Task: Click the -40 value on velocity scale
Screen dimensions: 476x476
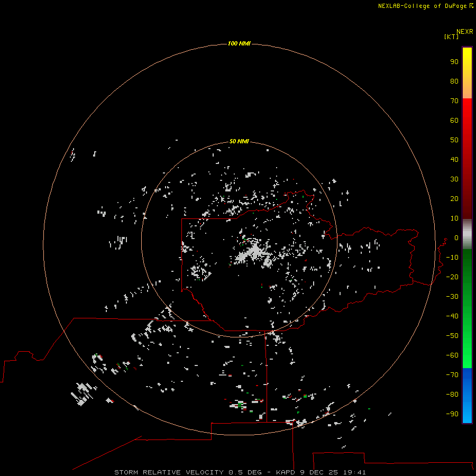Action: [452, 316]
